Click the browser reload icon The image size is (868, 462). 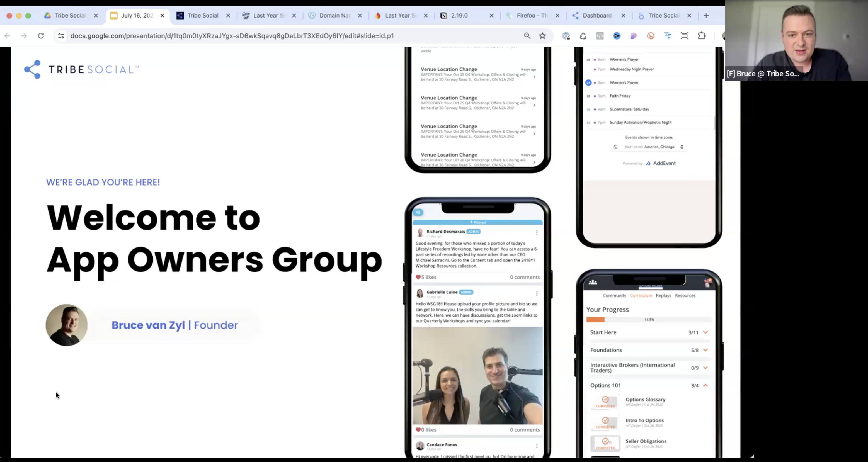point(41,36)
